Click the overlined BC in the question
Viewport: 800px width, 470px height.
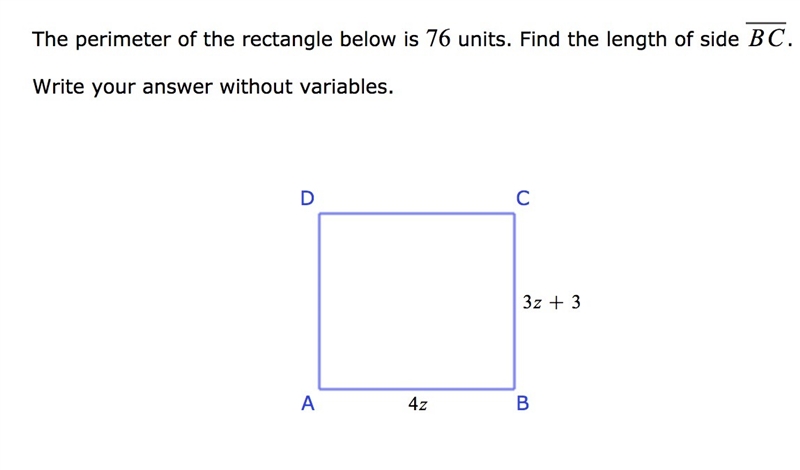(766, 36)
